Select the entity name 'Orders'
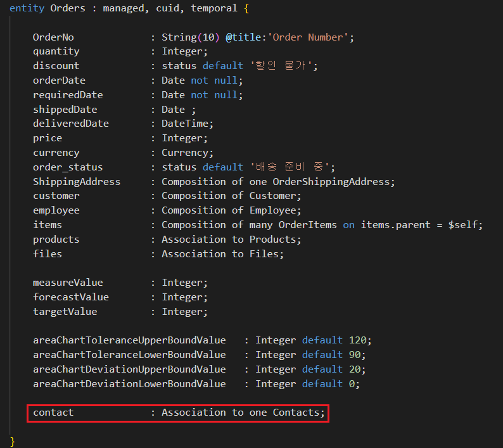This screenshot has width=503, height=448. 68,8
